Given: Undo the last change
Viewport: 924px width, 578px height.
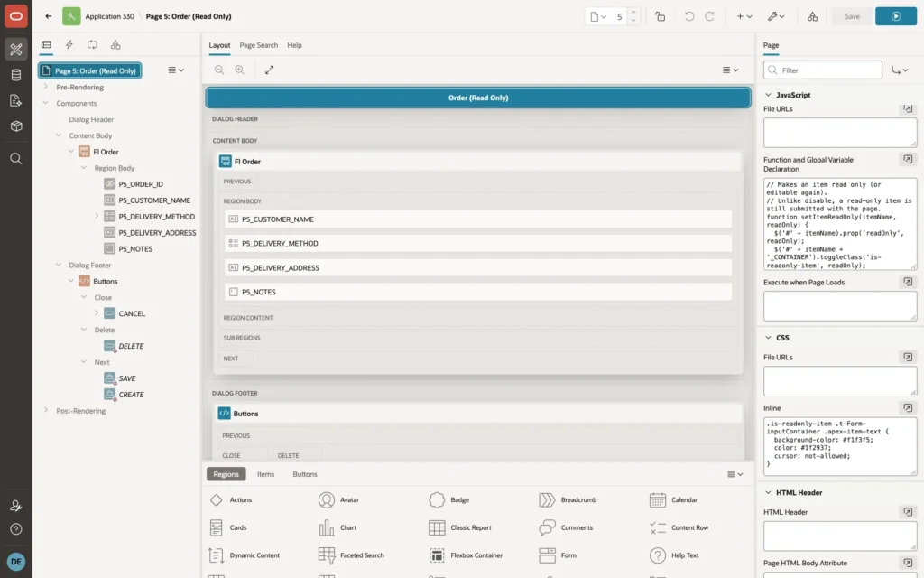Looking at the screenshot, I should click(688, 16).
